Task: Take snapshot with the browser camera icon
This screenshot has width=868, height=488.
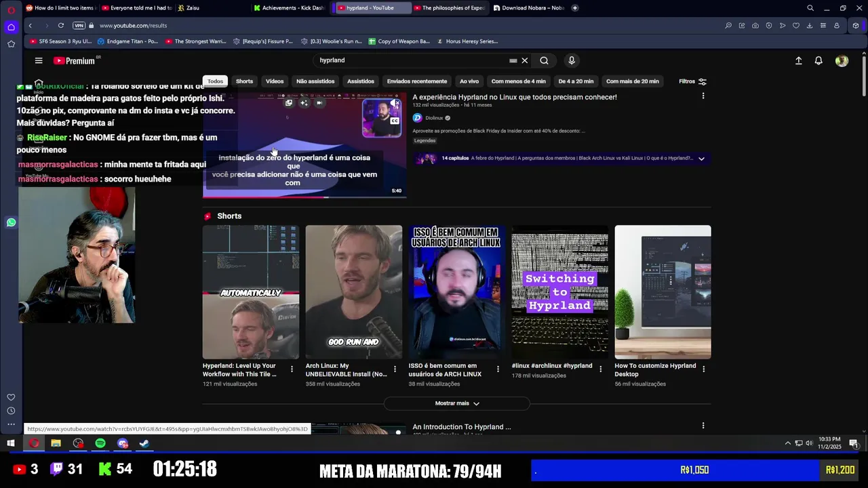Action: click(x=755, y=25)
